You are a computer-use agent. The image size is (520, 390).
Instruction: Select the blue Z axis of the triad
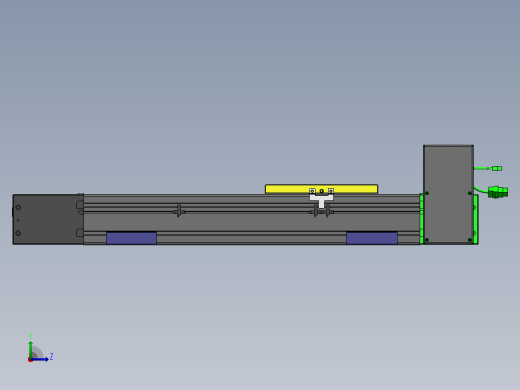point(40,359)
